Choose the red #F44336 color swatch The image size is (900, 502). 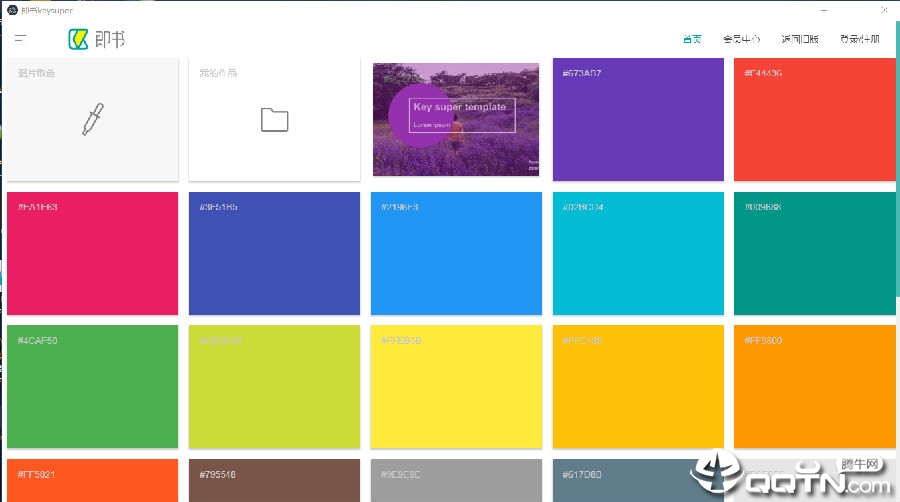(814, 120)
